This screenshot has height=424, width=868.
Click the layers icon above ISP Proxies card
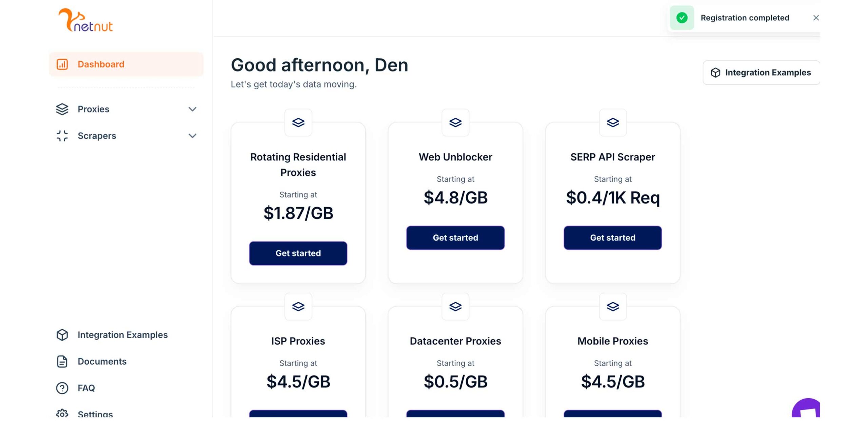point(298,307)
